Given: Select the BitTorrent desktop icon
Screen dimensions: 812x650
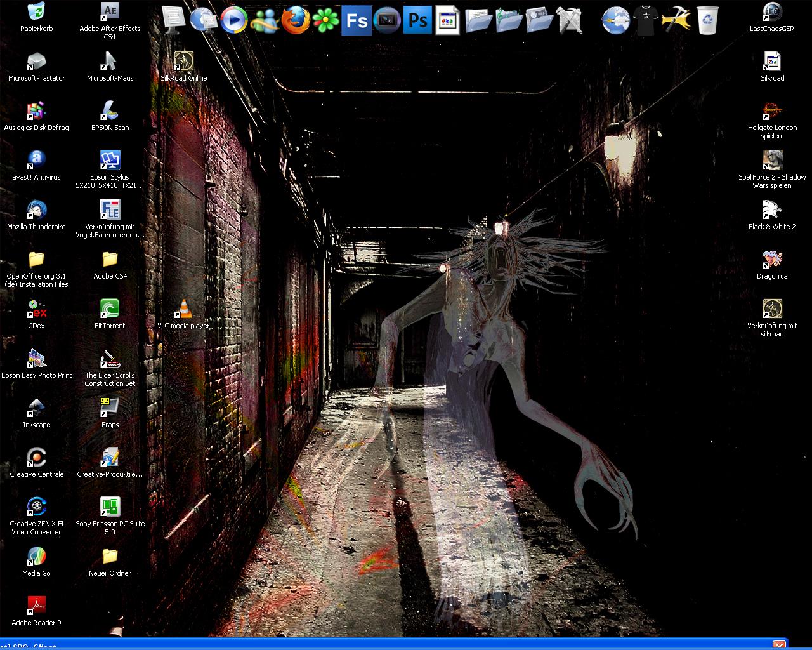Looking at the screenshot, I should coord(110,309).
